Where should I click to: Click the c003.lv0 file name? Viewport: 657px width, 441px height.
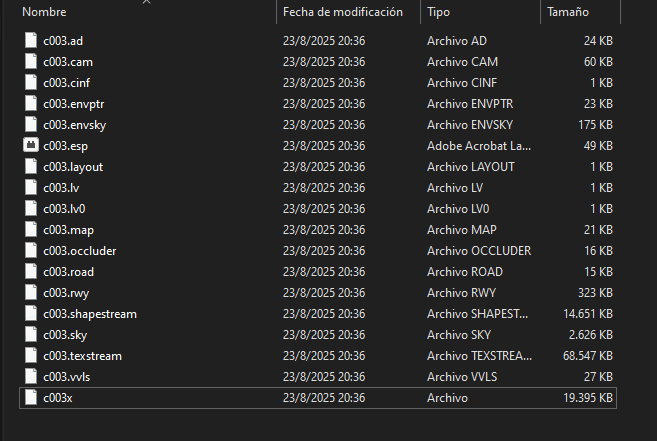[64, 209]
